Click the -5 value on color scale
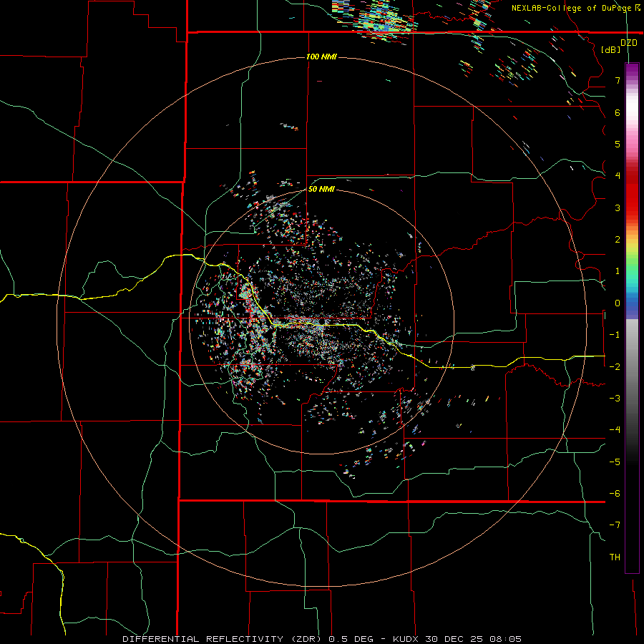This screenshot has height=644, width=644. 615,462
